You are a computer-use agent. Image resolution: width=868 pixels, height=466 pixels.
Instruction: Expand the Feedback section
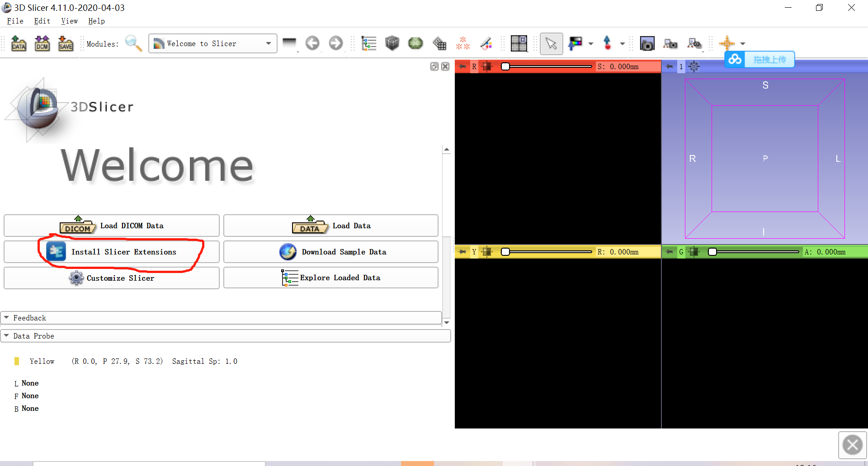click(221, 318)
